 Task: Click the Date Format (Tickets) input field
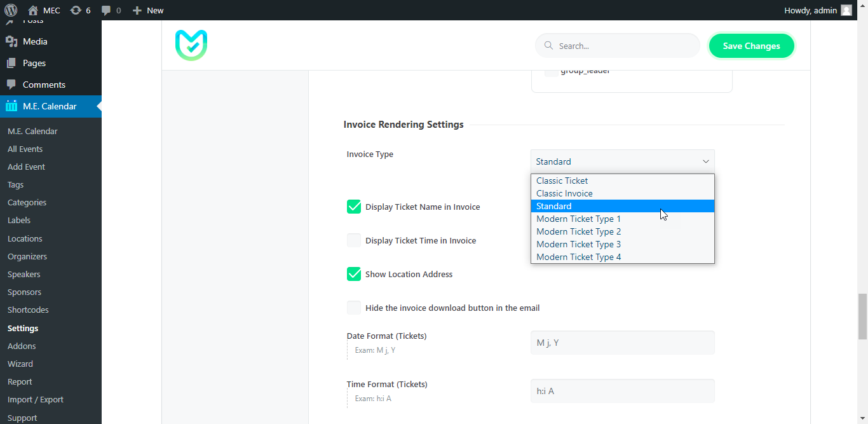coord(622,343)
